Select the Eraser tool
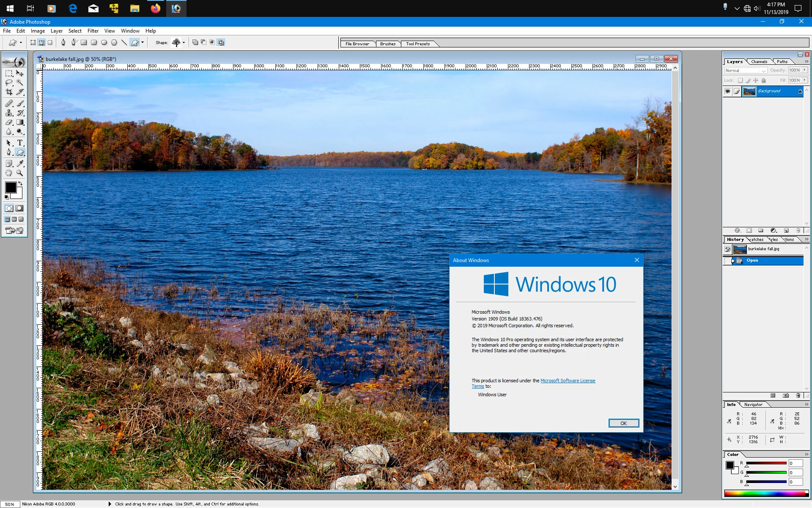Viewport: 812px width, 508px height. pyautogui.click(x=9, y=122)
